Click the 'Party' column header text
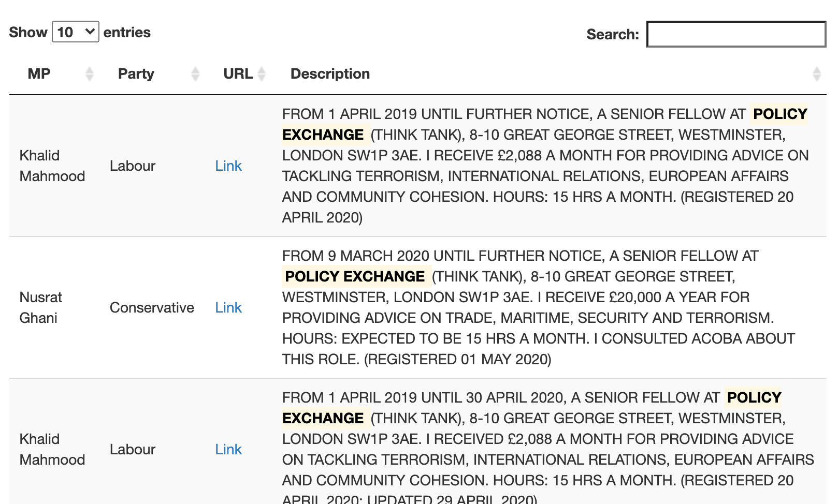838x504 pixels. [136, 73]
